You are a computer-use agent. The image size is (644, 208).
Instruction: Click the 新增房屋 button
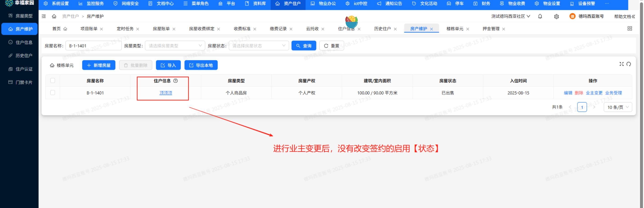(99, 65)
